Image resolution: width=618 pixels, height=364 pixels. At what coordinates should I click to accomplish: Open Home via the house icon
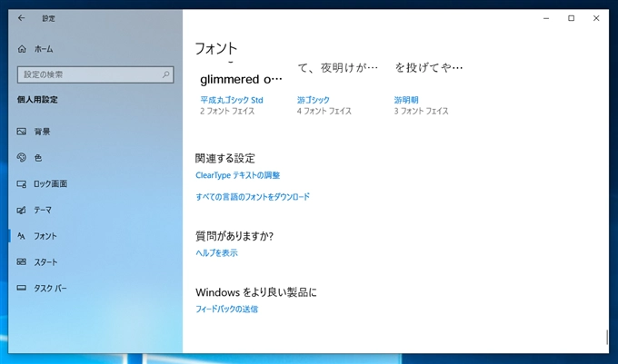pos(22,49)
